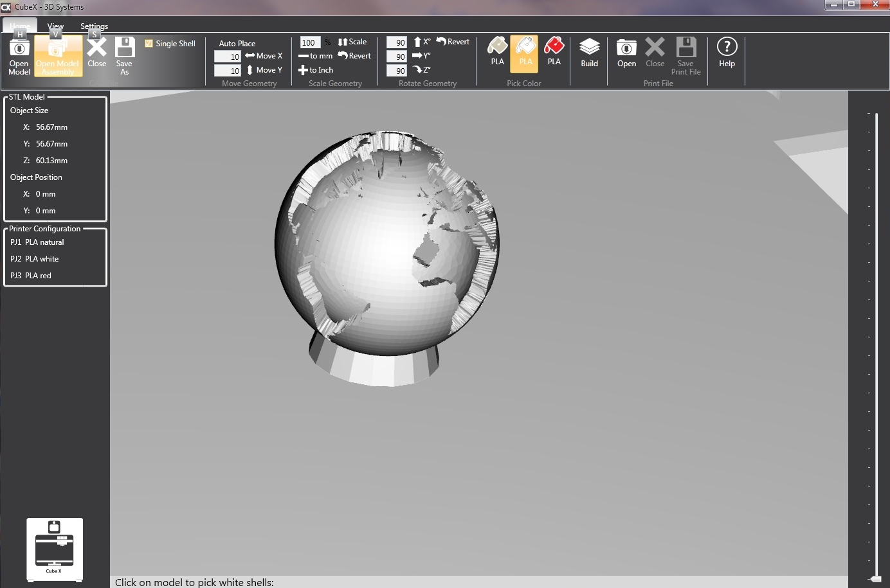Convert the model units to Inch
This screenshot has height=588, width=890.
coord(315,70)
